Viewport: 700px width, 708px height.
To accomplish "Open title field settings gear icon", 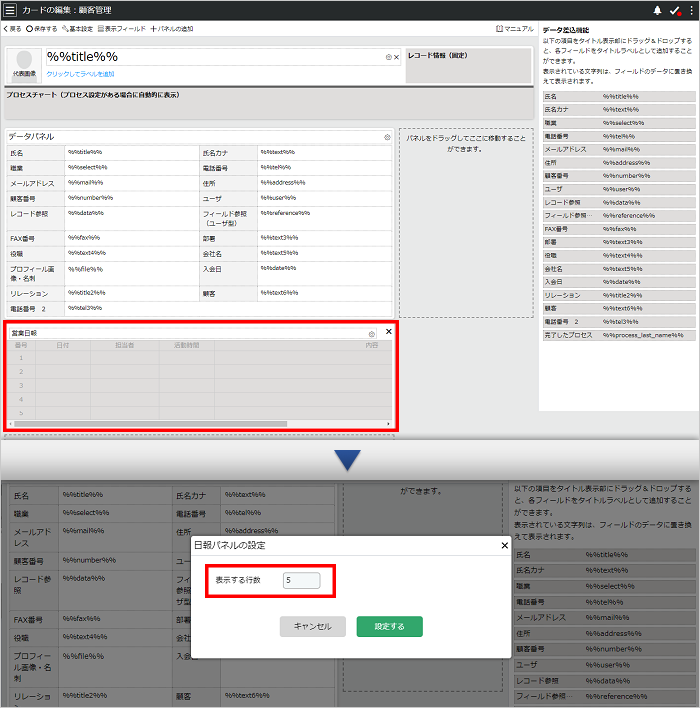I will pos(388,57).
